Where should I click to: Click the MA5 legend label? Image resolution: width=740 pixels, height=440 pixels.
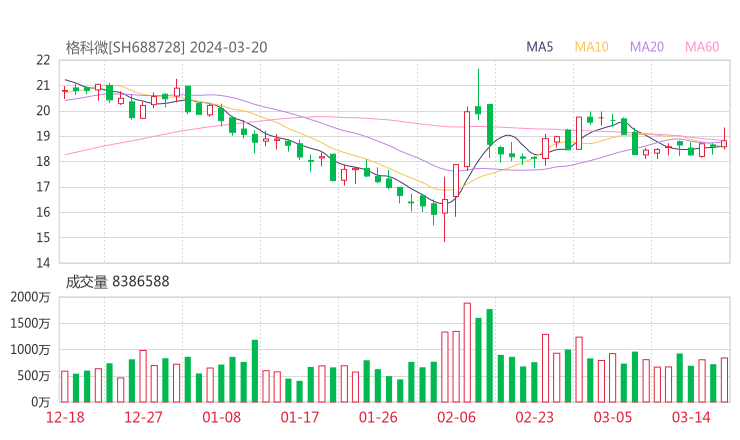point(539,47)
